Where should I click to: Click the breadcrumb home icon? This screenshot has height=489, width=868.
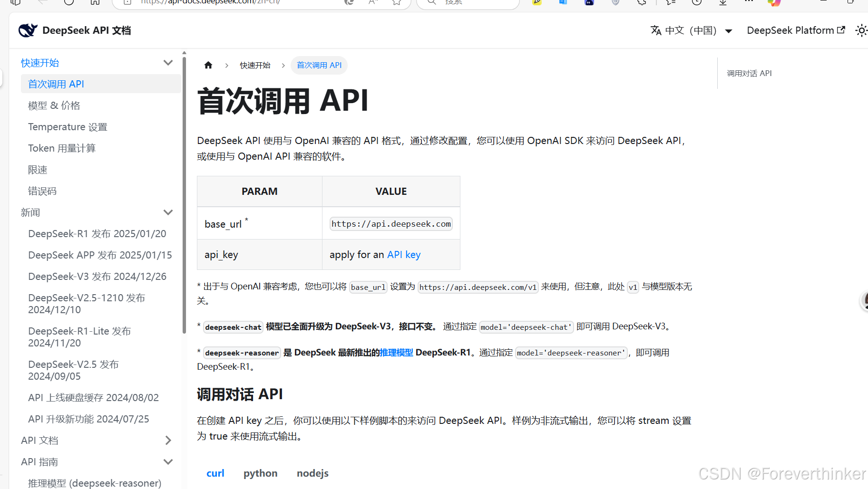coord(208,65)
